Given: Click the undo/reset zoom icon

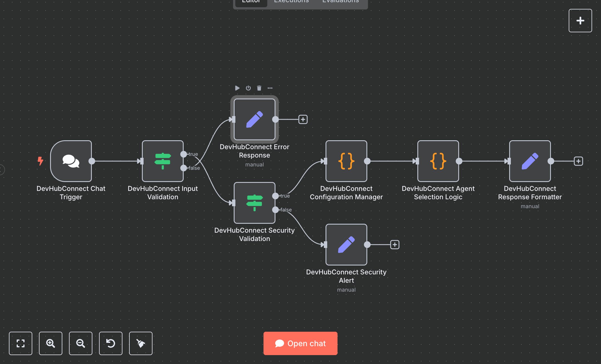Looking at the screenshot, I should (111, 343).
